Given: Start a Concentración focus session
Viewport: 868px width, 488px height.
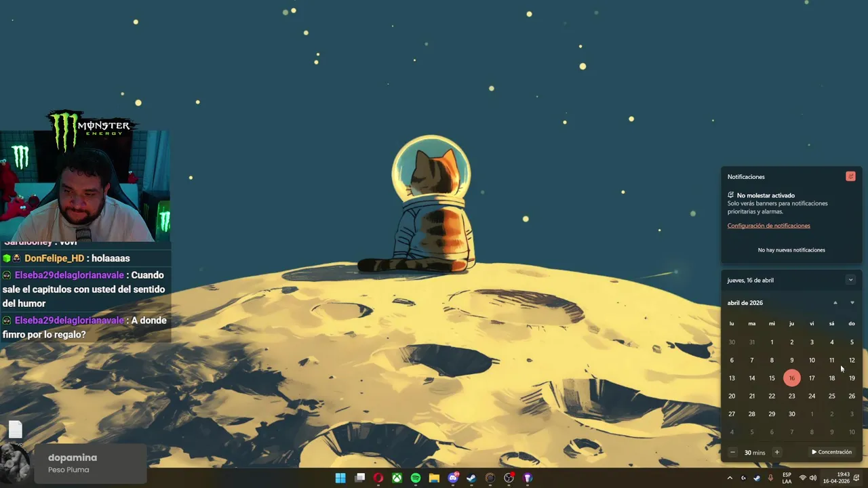Looking at the screenshot, I should [x=831, y=452].
